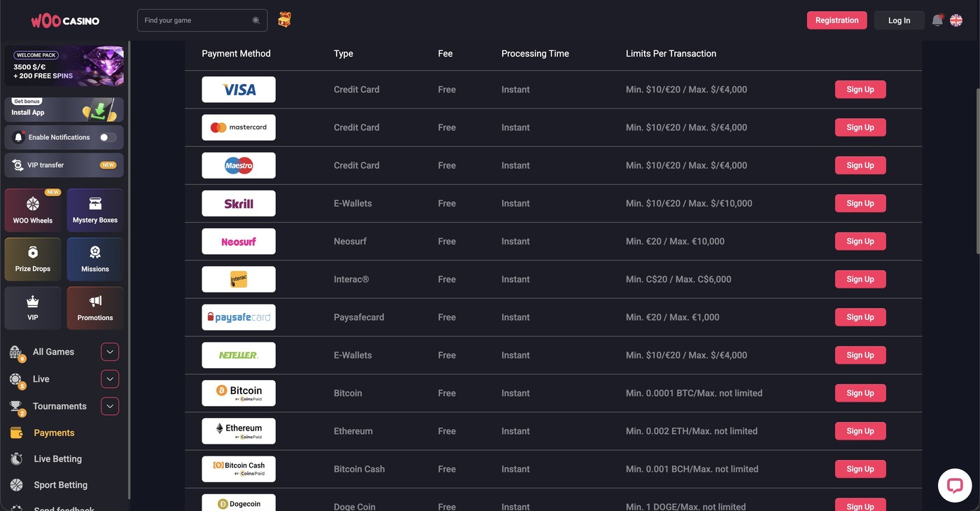The image size is (980, 511).
Task: Open Sport Betting in the sidebar
Action: (x=61, y=484)
